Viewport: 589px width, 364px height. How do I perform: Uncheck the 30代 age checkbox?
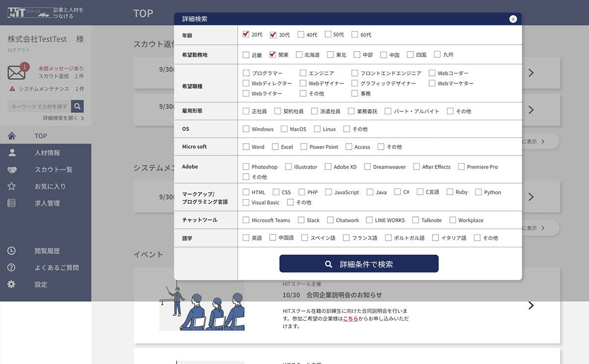[274, 35]
